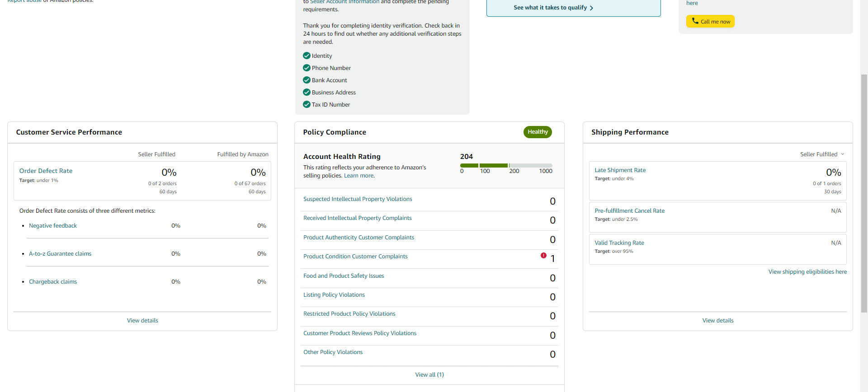Click the page vertical scrollbar
The width and height of the screenshot is (868, 392).
point(864,193)
